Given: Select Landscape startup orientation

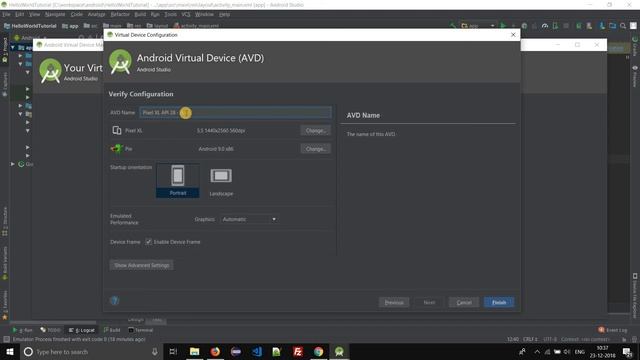Looking at the screenshot, I should [x=221, y=181].
